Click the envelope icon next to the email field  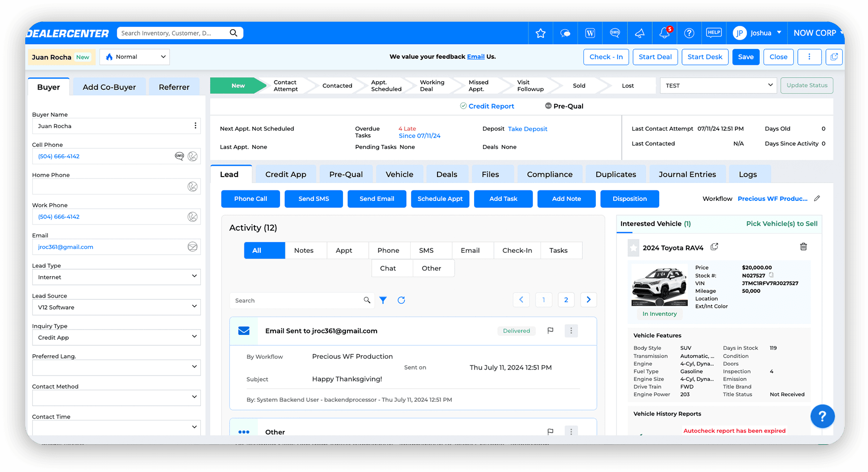(193, 246)
